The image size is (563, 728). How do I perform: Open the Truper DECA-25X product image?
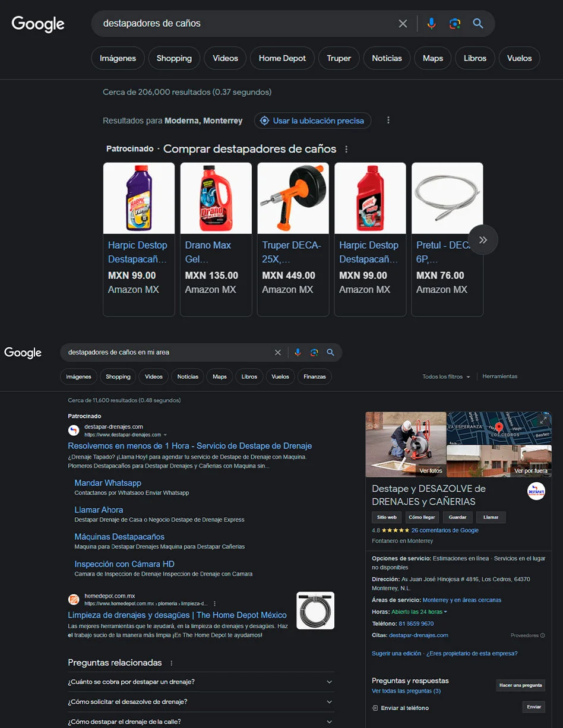coord(293,198)
